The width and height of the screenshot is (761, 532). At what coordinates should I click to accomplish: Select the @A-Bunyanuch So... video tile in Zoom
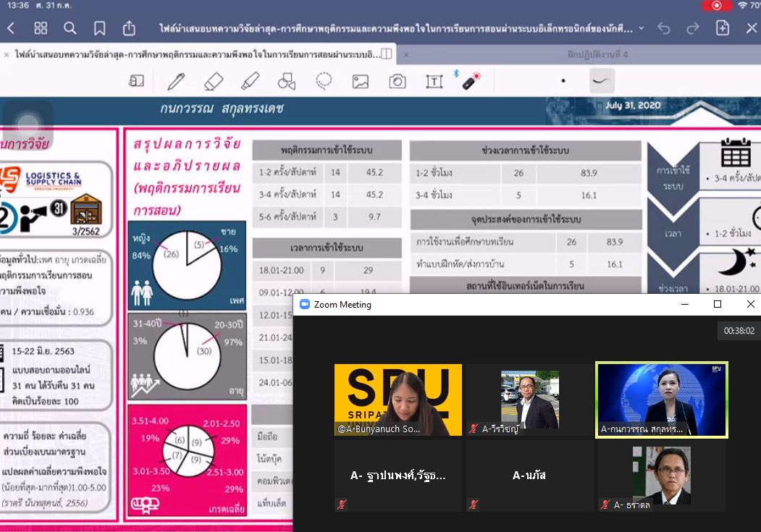tap(398, 400)
